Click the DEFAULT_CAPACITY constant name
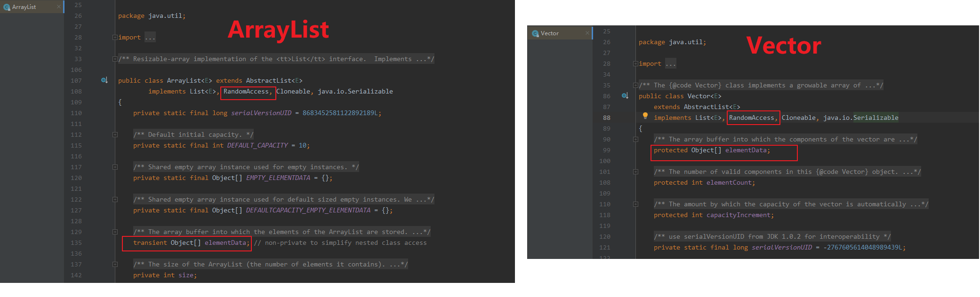 [257, 145]
